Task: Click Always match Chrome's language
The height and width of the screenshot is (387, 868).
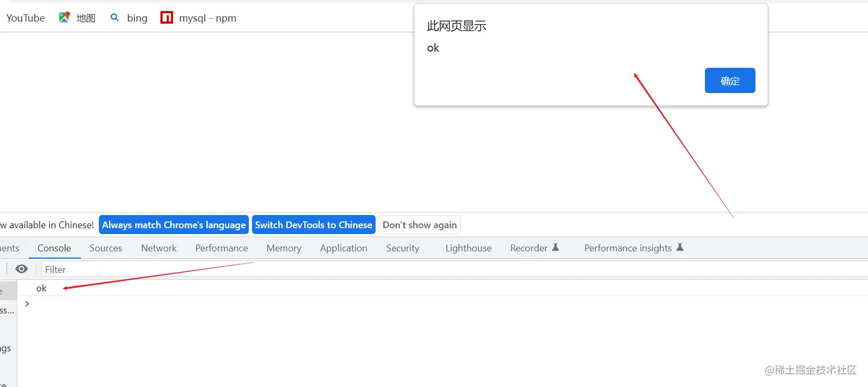Action: click(x=173, y=225)
